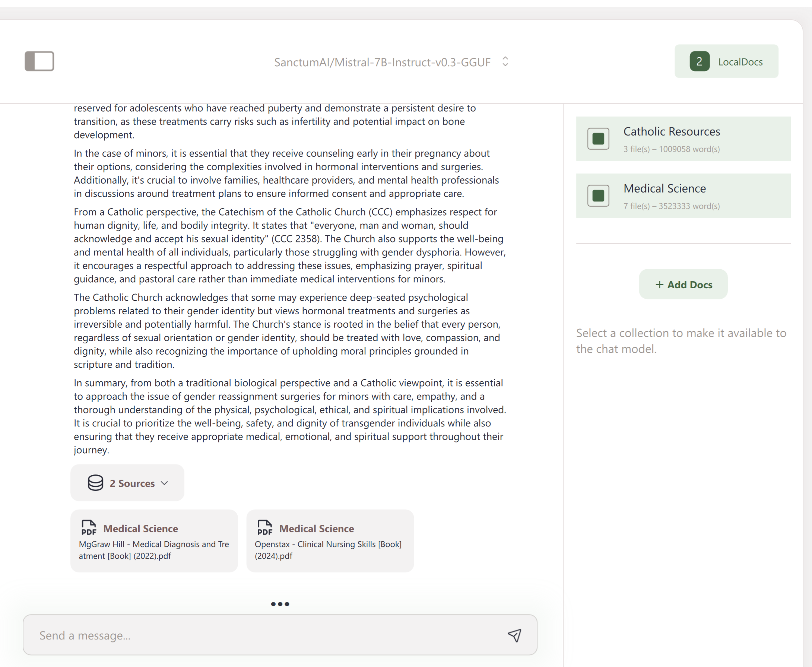Click the send message paper plane icon

pyautogui.click(x=514, y=635)
